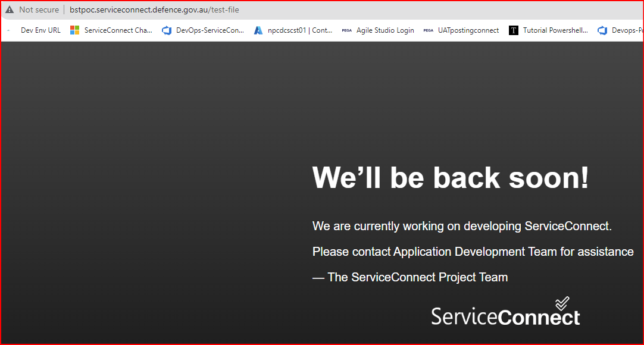The height and width of the screenshot is (345, 644).
Task: Open the ServiceConnect Cha... bookmark
Action: tap(118, 30)
